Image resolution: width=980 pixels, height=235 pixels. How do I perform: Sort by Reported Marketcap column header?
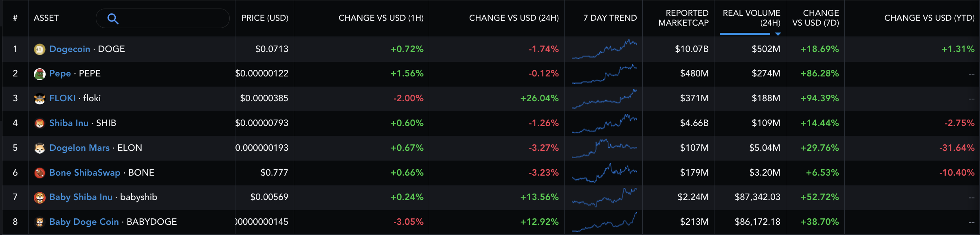pyautogui.click(x=683, y=18)
